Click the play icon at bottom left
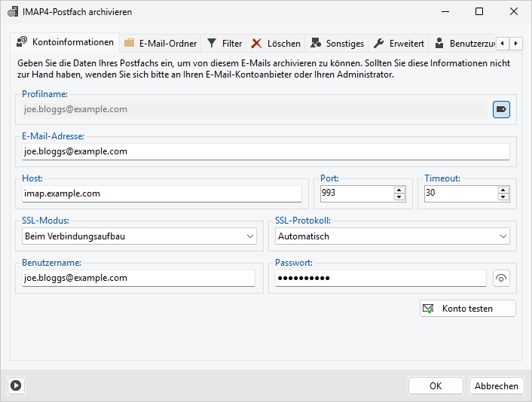This screenshot has width=532, height=402. [x=16, y=385]
